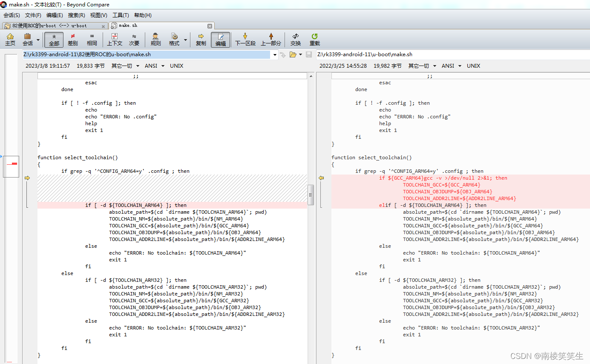
Task: Open the 搜索(R) menu
Action: [x=76, y=15]
